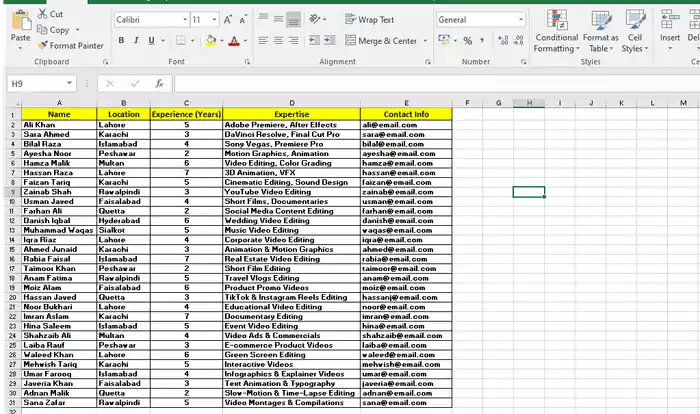Select Top Align
This screenshot has width=700, height=414.
263,19
